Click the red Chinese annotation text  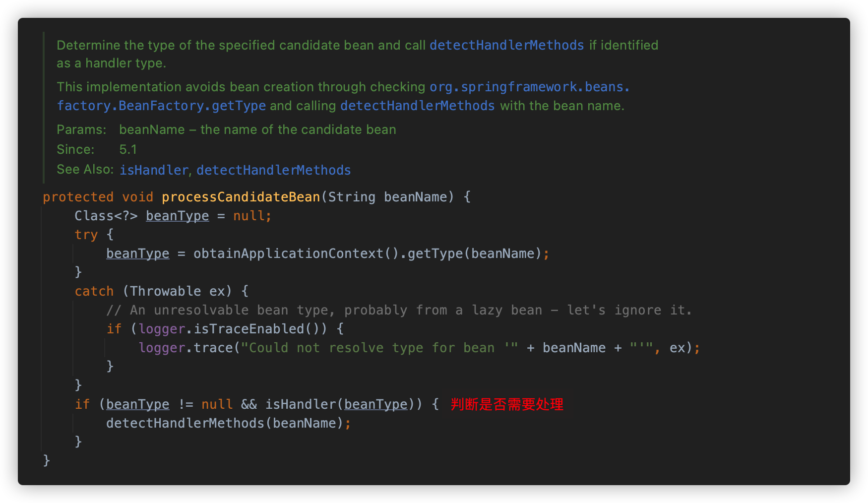[506, 404]
